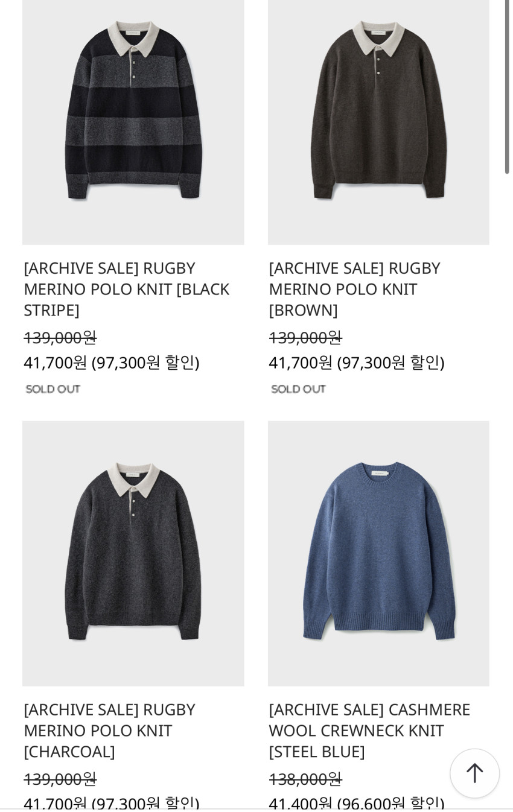Click the black stripe knit discounted price 41,700원
Viewport: 513px width, 812px height.
[56, 363]
